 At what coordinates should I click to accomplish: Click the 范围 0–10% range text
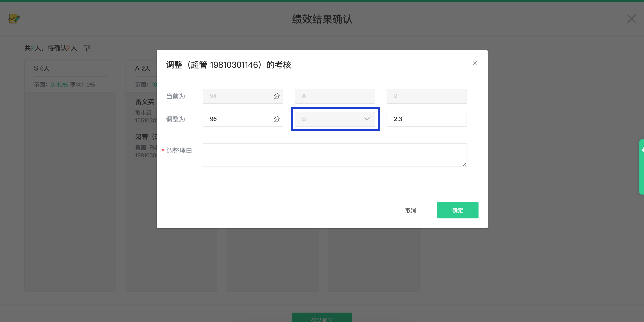click(x=51, y=85)
